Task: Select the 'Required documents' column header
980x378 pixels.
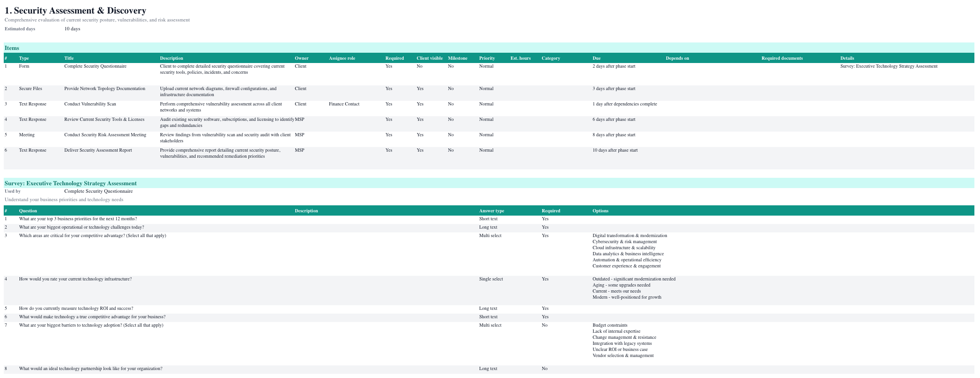Action: tap(782, 58)
